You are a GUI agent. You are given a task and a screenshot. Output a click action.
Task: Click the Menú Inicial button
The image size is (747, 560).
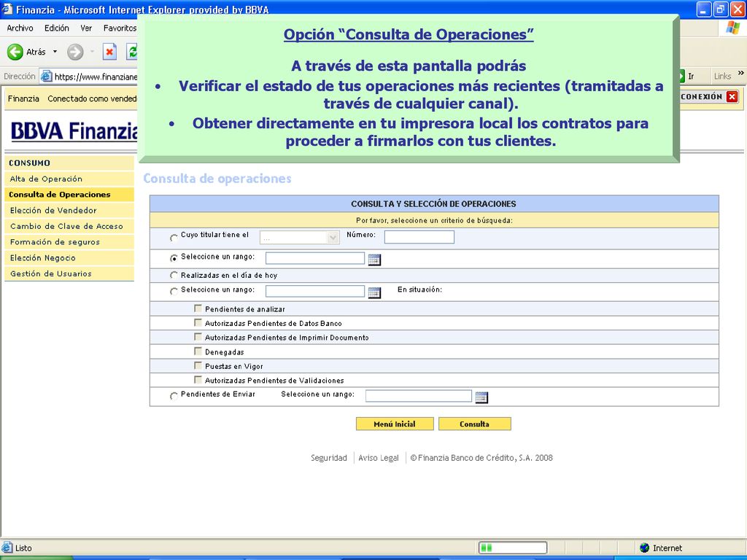[395, 424]
